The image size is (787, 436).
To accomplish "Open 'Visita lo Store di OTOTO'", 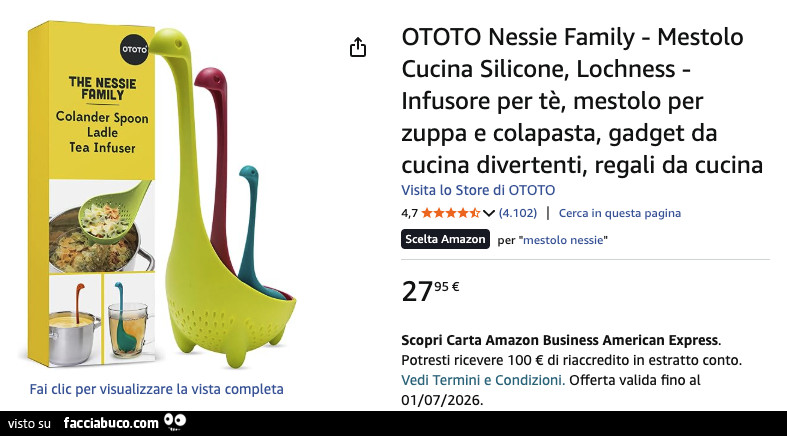I will click(478, 190).
